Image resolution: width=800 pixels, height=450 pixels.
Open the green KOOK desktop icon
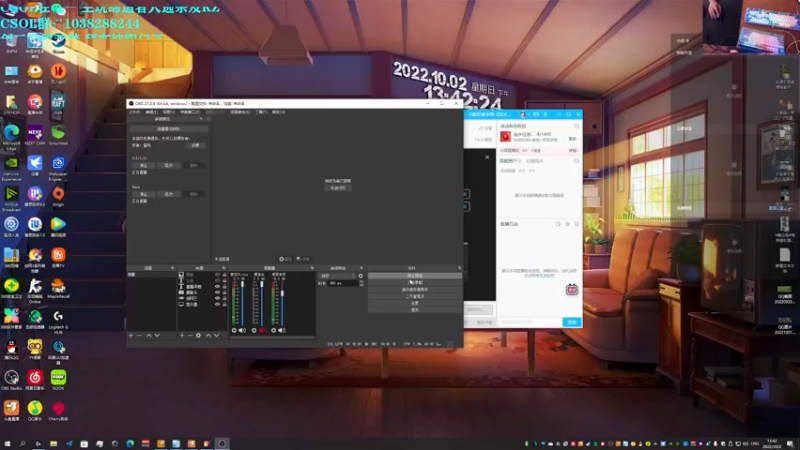58,380
